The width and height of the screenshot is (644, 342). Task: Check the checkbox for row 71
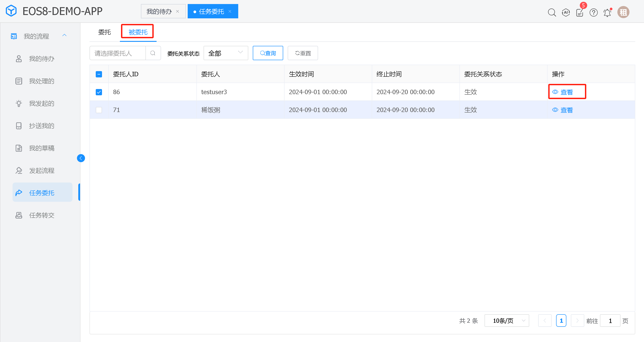(x=99, y=110)
